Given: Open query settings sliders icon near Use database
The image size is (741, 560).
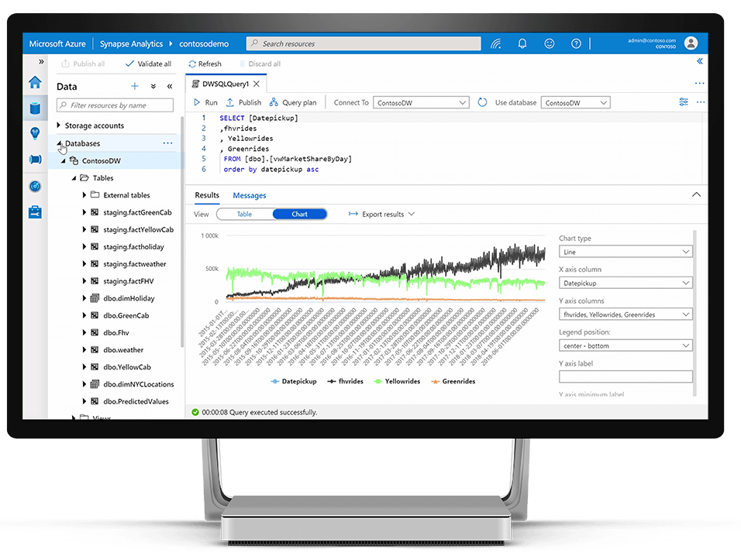Looking at the screenshot, I should point(683,101).
